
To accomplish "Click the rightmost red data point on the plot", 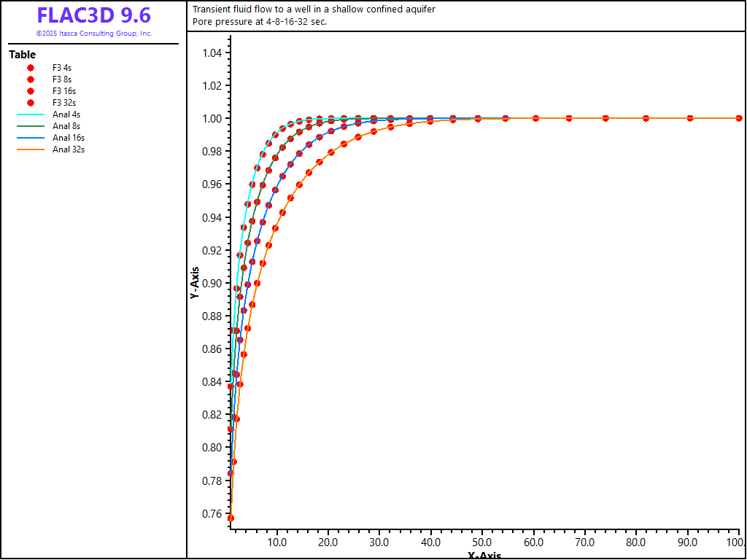I will (x=739, y=118).
